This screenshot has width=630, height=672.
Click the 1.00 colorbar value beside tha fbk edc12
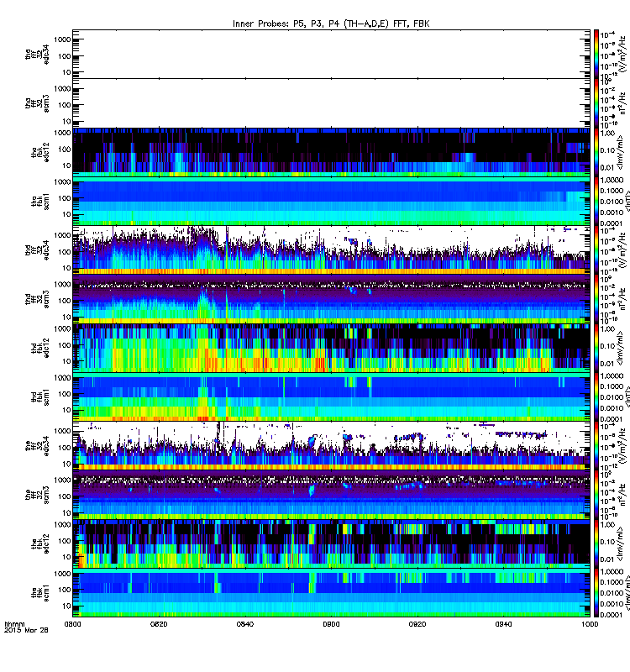[607, 134]
